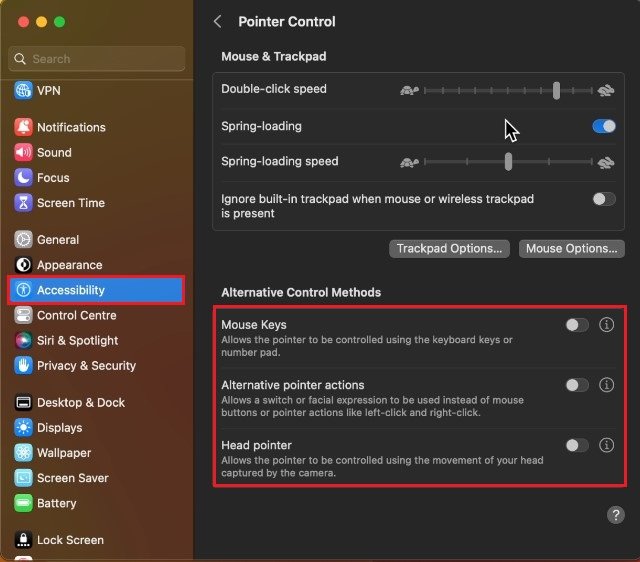
Task: Click the help question mark button
Action: pos(615,515)
